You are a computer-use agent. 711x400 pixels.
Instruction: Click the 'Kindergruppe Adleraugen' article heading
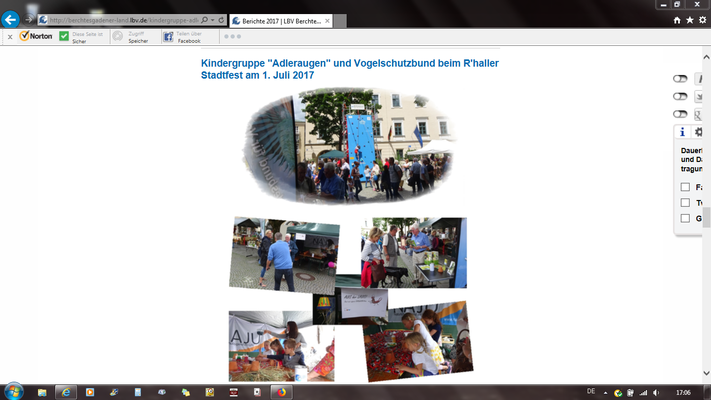coord(350,69)
